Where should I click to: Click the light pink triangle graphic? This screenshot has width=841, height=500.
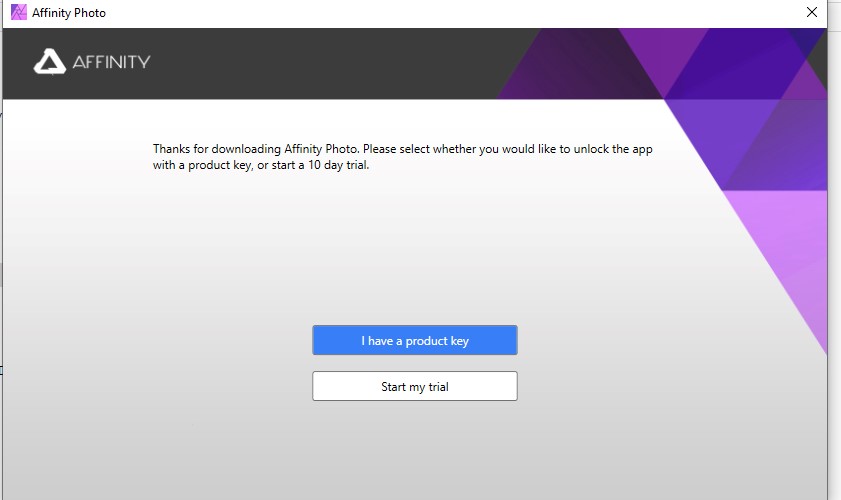(780, 250)
